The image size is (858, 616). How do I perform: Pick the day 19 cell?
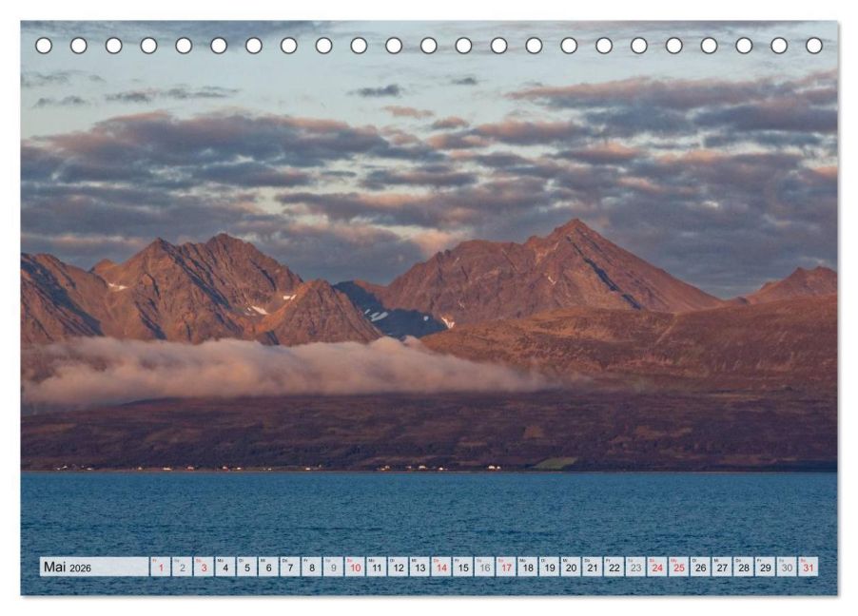click(x=550, y=567)
